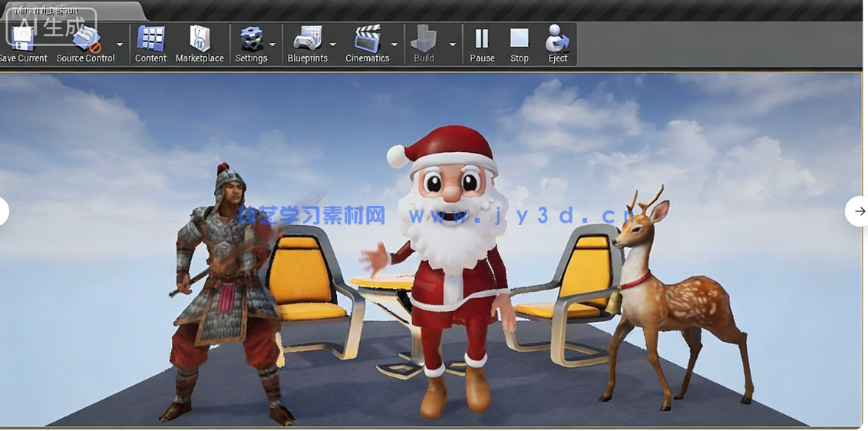The image size is (868, 431).
Task: Open the Marketplace icon
Action: click(x=200, y=43)
